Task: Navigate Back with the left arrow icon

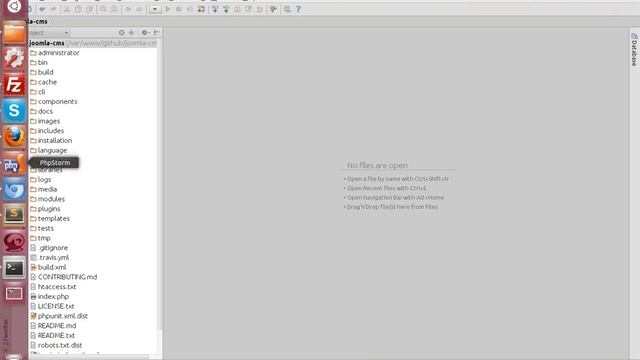Action: coord(128,9)
